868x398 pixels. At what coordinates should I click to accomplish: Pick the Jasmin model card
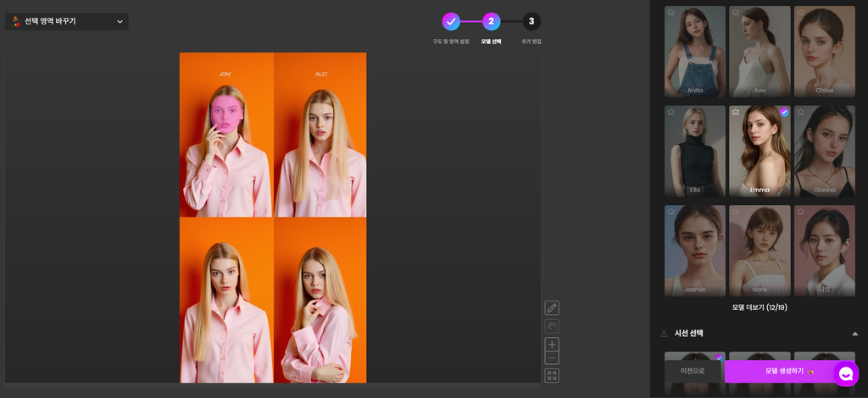click(695, 251)
